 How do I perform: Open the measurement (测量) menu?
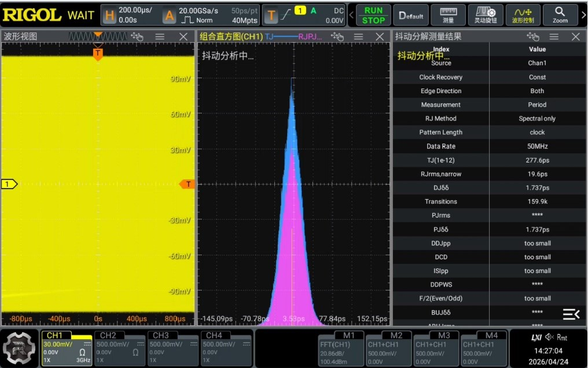point(448,16)
